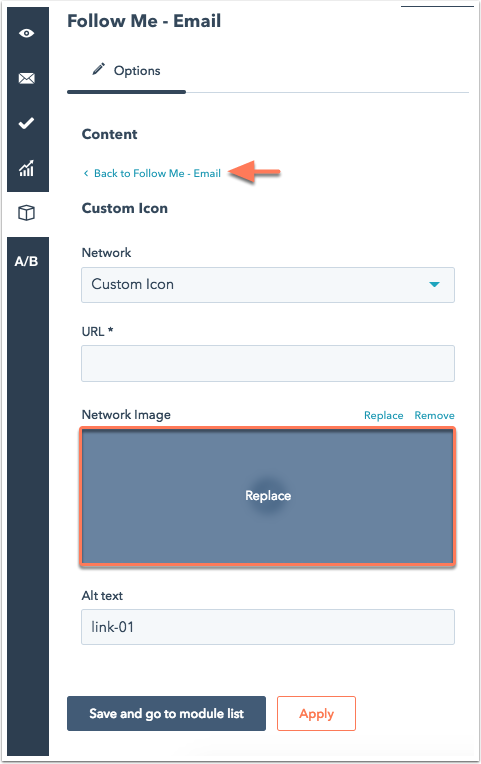481x764 pixels.
Task: Click the Follow Me - Email panel title
Action: click(144, 21)
